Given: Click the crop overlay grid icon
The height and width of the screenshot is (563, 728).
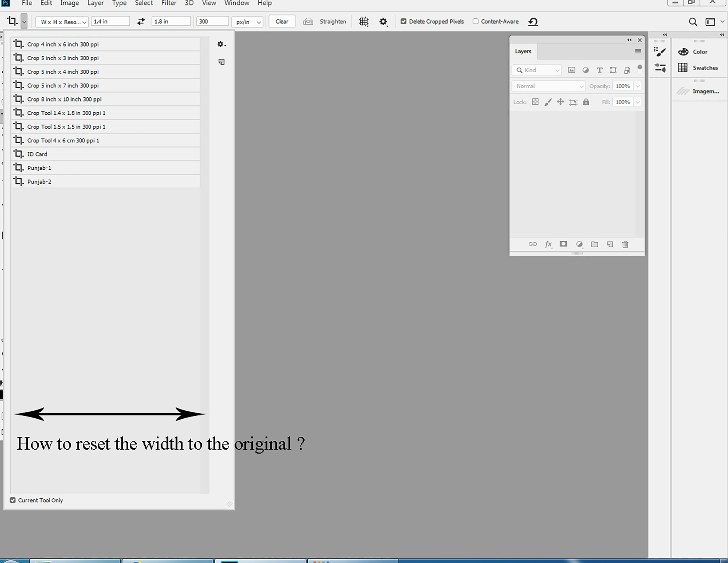Looking at the screenshot, I should (364, 21).
